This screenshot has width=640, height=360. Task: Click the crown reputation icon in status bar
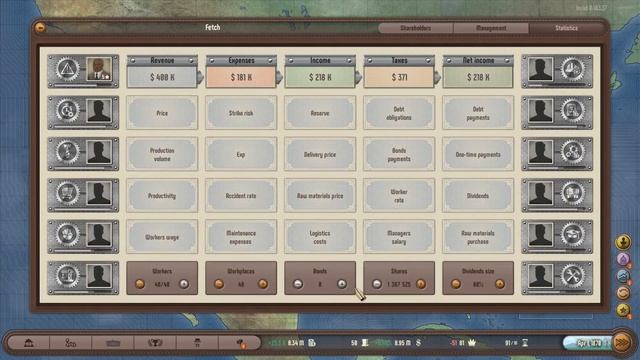(472, 343)
